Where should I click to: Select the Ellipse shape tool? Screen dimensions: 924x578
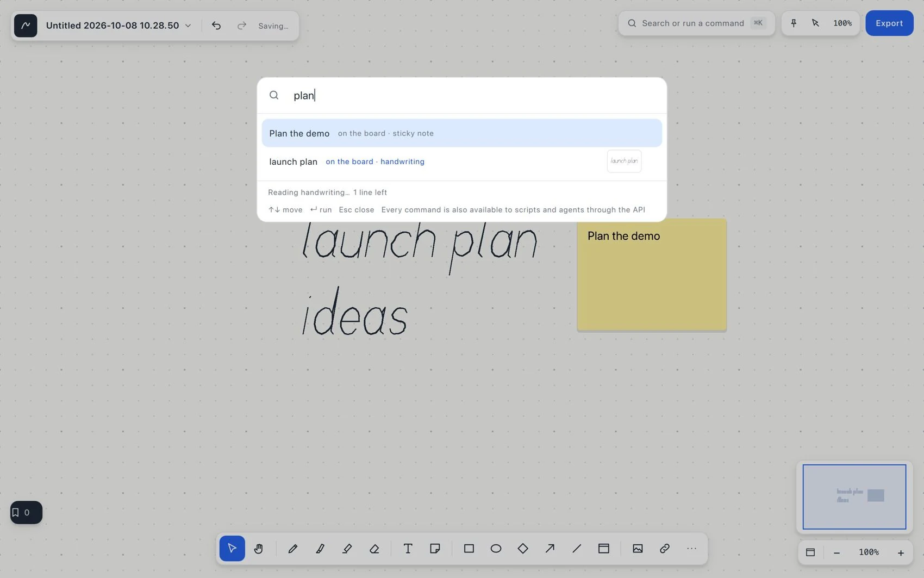(x=496, y=548)
